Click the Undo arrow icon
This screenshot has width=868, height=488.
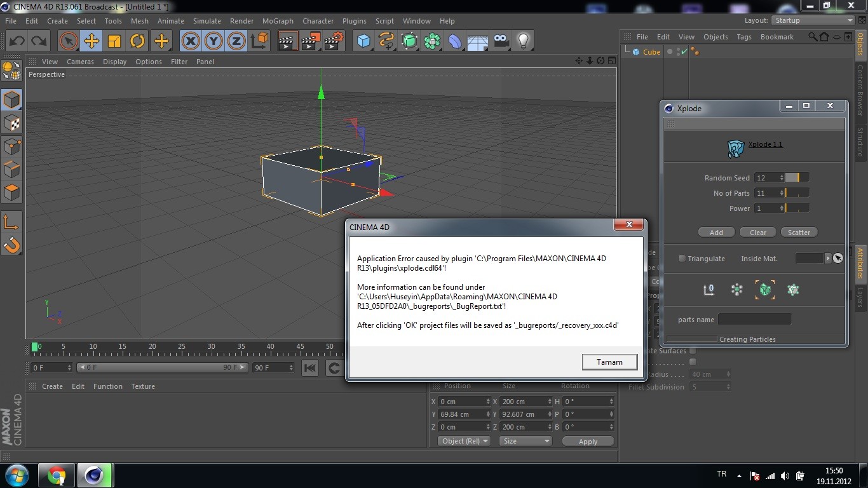pyautogui.click(x=17, y=41)
